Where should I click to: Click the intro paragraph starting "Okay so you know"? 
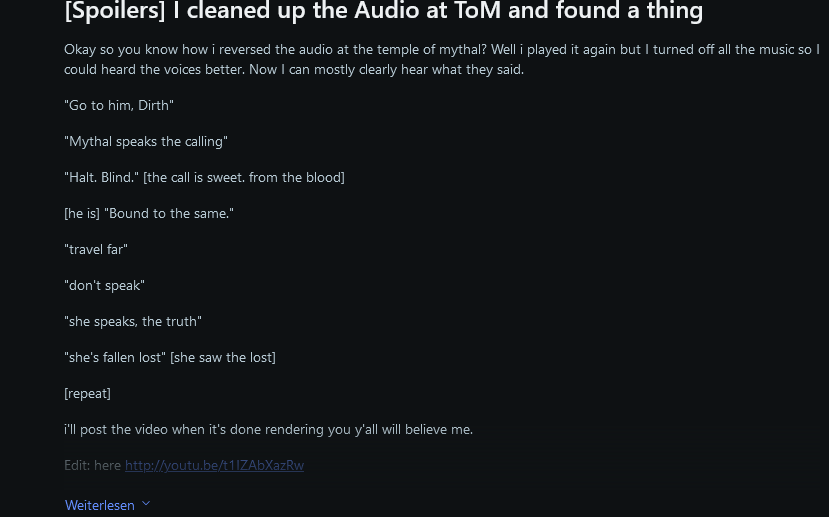click(442, 59)
